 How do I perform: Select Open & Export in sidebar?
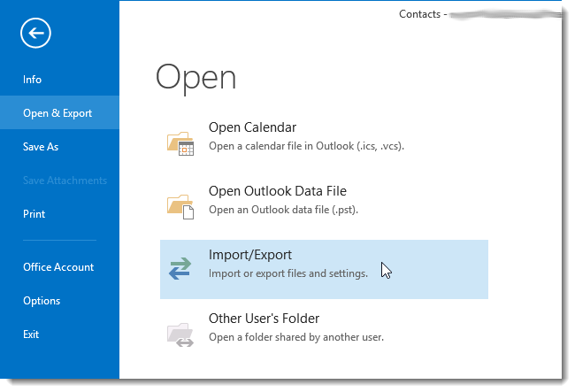[x=59, y=112]
